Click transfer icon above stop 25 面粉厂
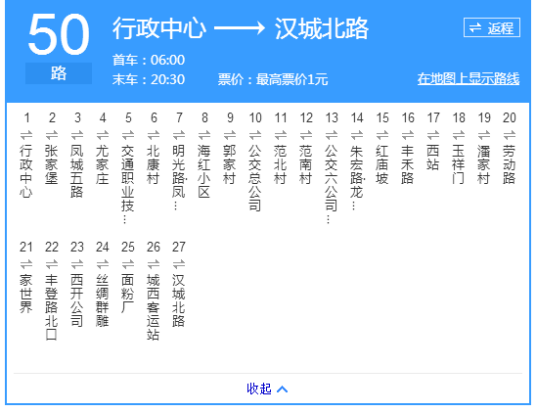The height and width of the screenshot is (412, 536). click(128, 264)
